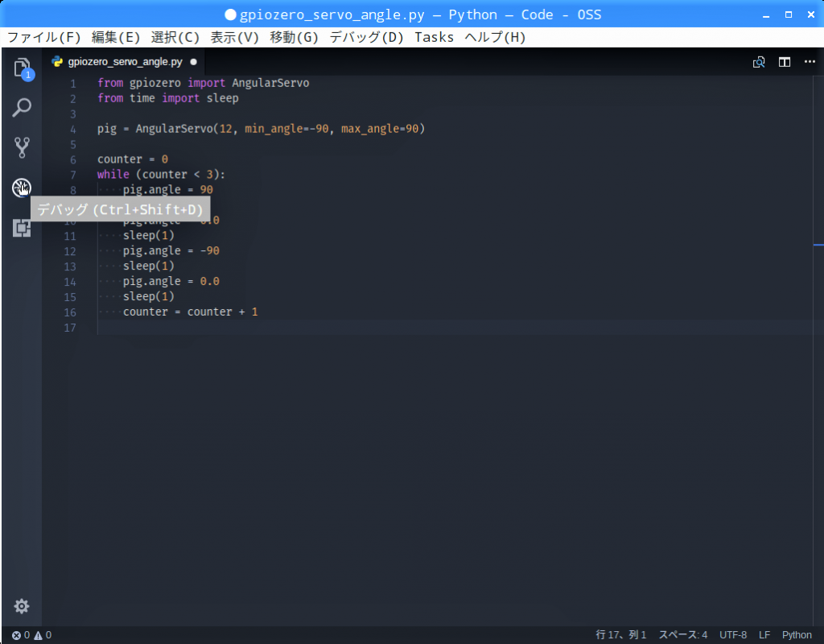Click line number 16 in gutter
Screen dimensions: 824x644
pos(70,312)
